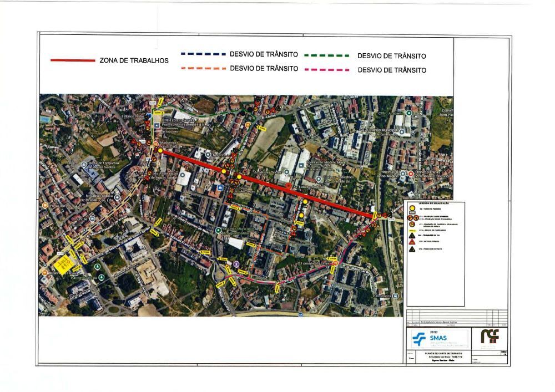Click the green CPN Academia pin
This screenshot has height=392, width=555.
(x=409, y=113)
